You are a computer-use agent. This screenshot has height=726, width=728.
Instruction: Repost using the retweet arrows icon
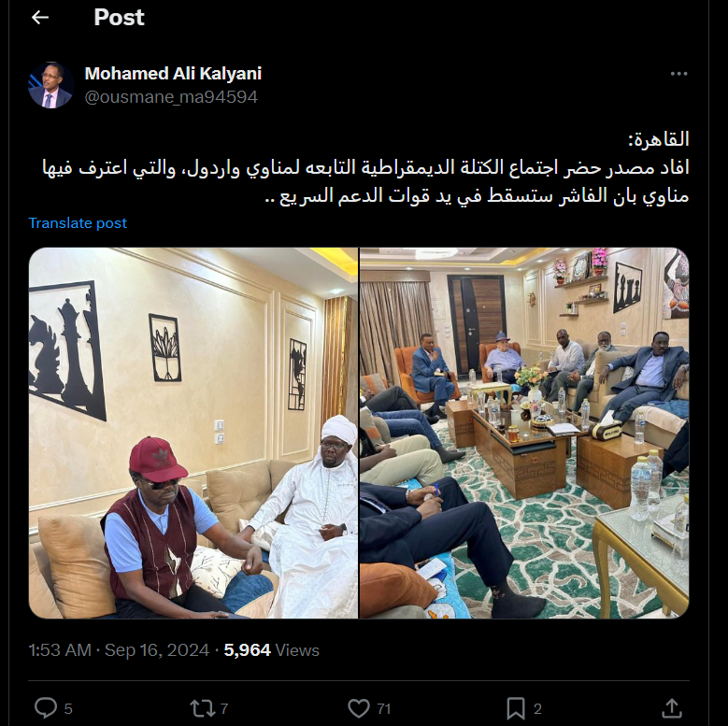click(x=202, y=708)
